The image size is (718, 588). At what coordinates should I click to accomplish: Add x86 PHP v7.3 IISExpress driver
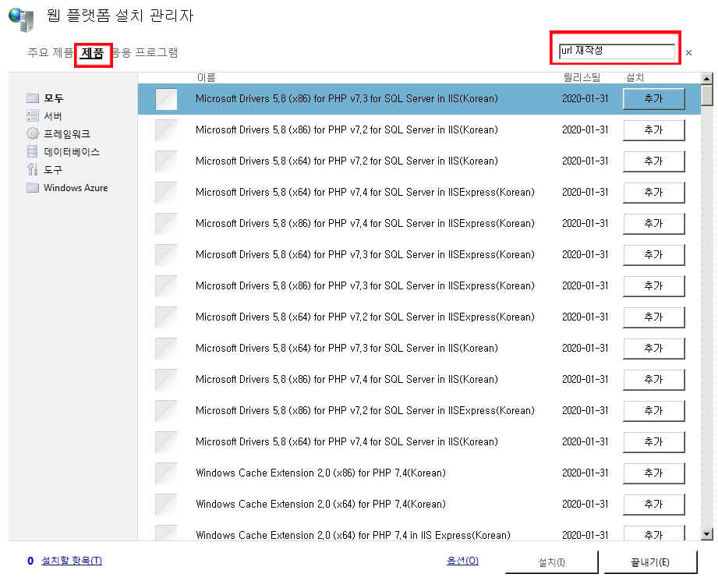coord(654,285)
